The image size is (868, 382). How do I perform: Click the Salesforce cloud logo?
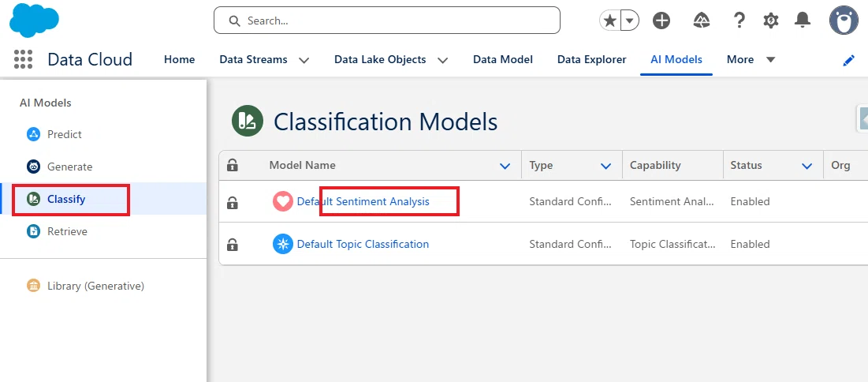(34, 20)
